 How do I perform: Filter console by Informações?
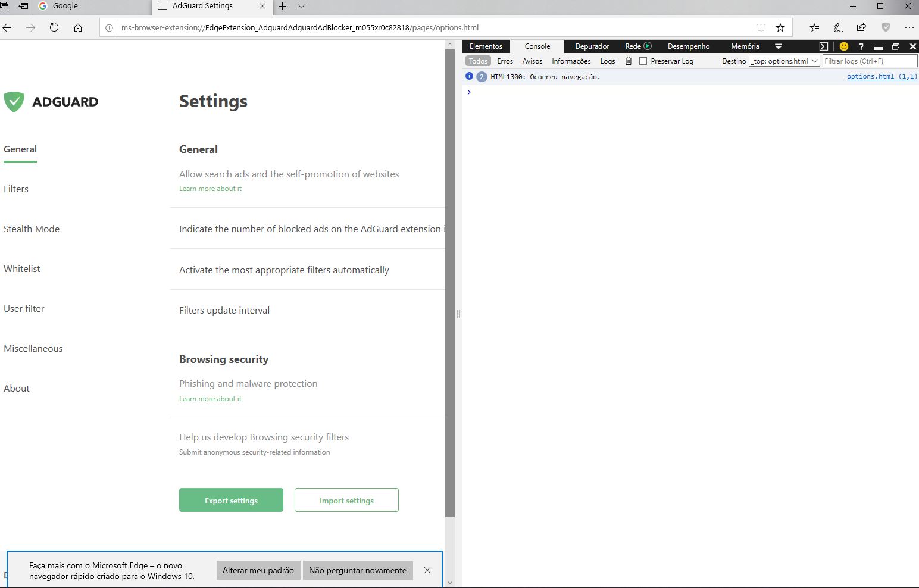pos(571,61)
